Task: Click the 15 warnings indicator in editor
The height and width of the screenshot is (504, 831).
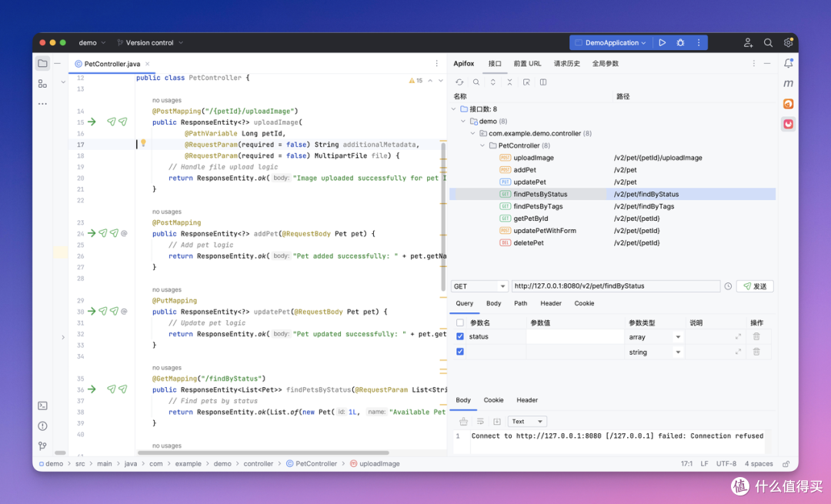Action: click(x=416, y=81)
